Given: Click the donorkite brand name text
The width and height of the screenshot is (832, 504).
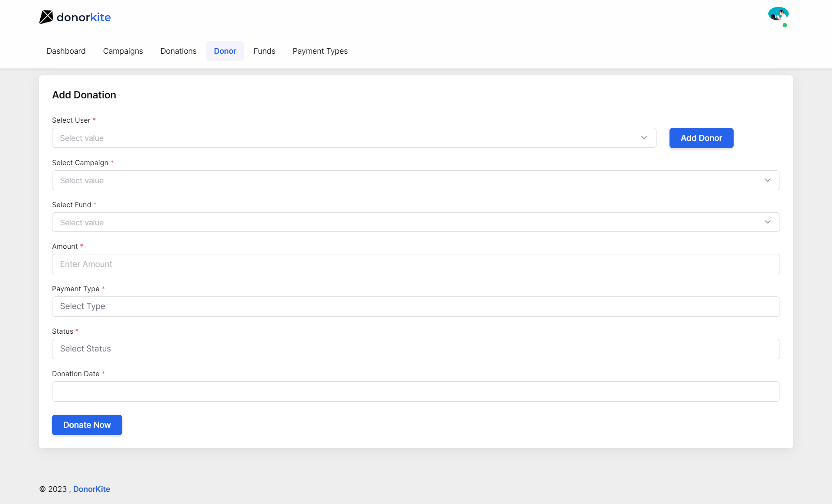Looking at the screenshot, I should 84,17.
